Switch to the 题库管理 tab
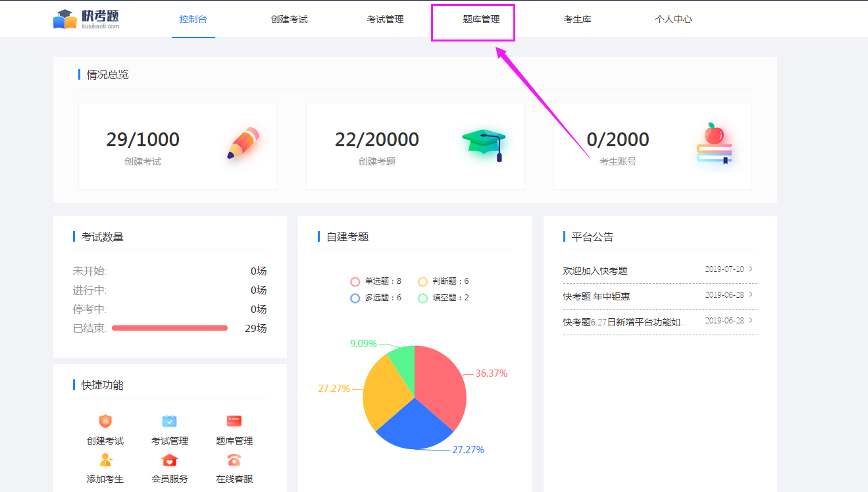 click(481, 20)
